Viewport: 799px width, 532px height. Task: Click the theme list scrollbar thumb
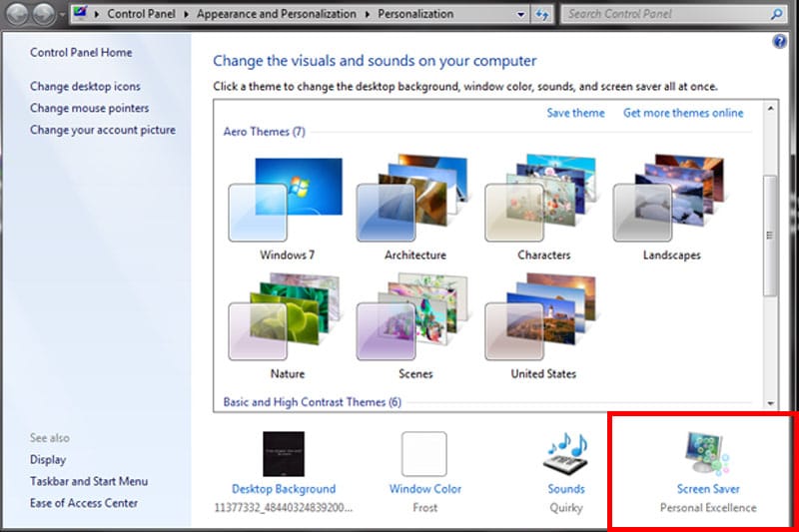770,236
